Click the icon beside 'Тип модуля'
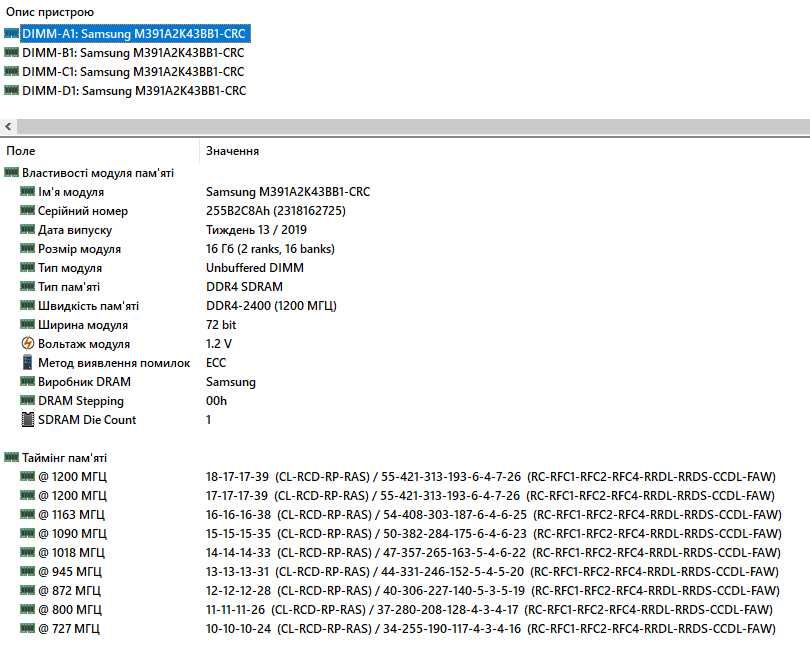 27,268
